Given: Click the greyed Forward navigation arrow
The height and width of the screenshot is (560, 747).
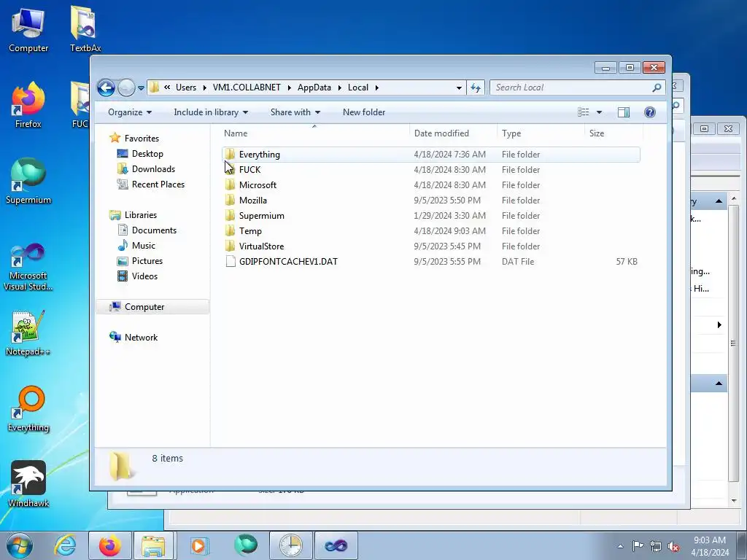Looking at the screenshot, I should [x=126, y=87].
